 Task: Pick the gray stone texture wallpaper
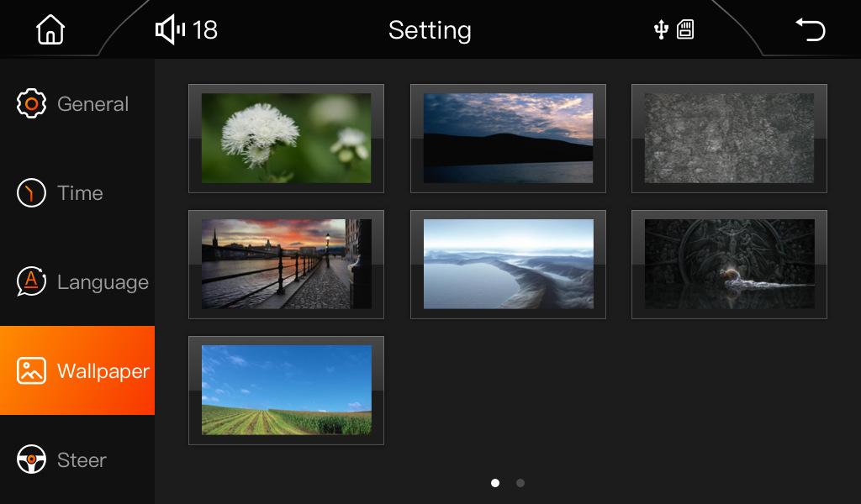coord(729,139)
